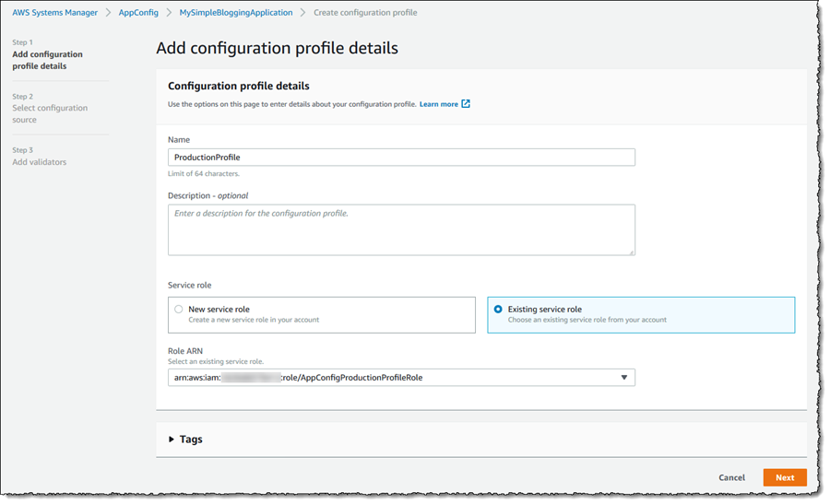
Task: Select the Existing service role radio button
Action: 498,310
